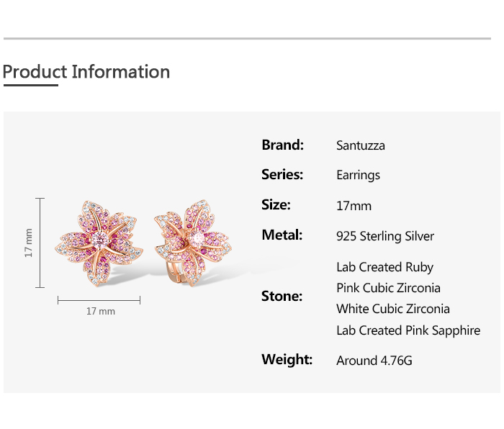Click the Product Information heading
Screen dimensions: 504x429
(86, 72)
